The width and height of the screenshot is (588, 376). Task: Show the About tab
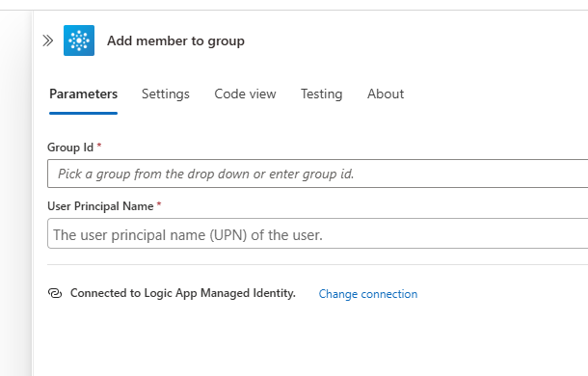[386, 94]
